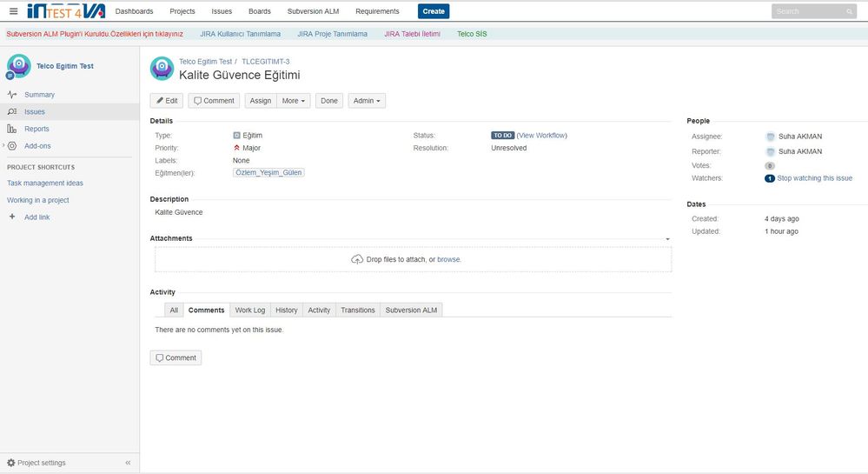
Task: Click the votes count badge
Action: pyautogui.click(x=770, y=166)
